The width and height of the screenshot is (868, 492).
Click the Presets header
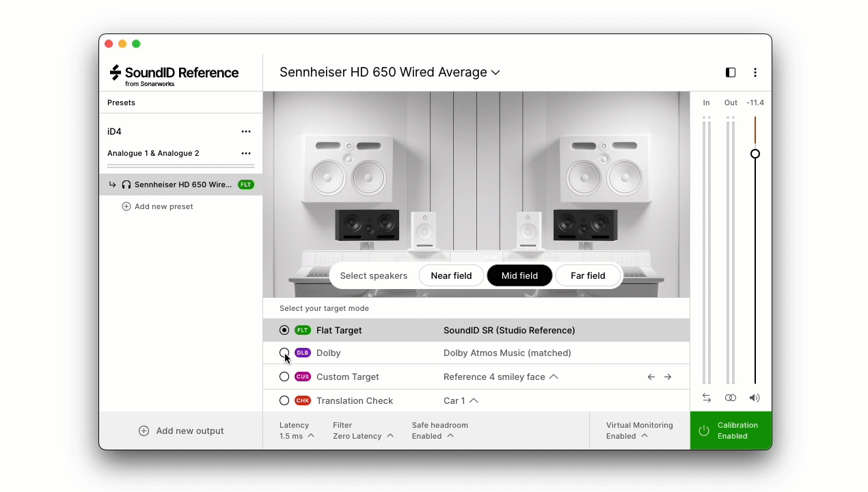tap(121, 102)
